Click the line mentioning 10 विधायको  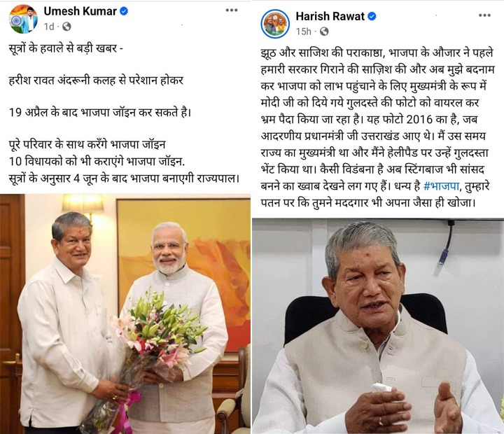coord(97,161)
